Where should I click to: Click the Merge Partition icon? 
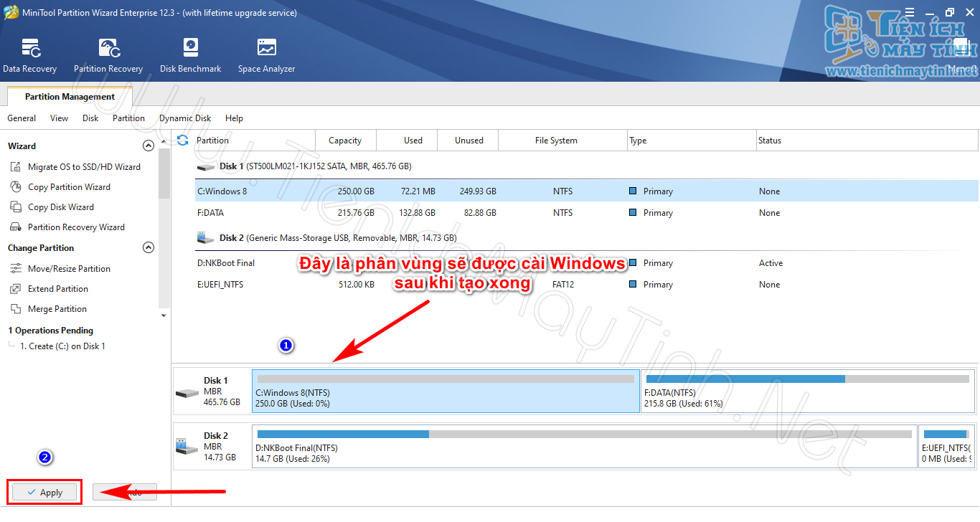[16, 308]
